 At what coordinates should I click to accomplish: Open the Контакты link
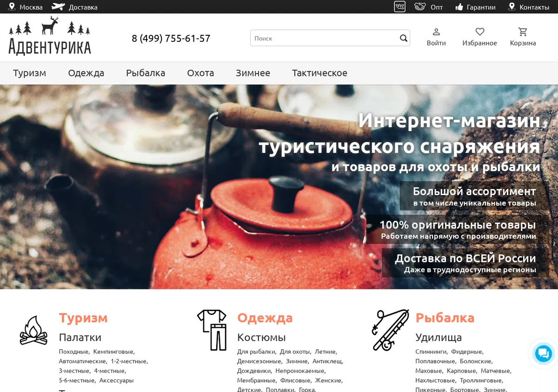tap(529, 7)
